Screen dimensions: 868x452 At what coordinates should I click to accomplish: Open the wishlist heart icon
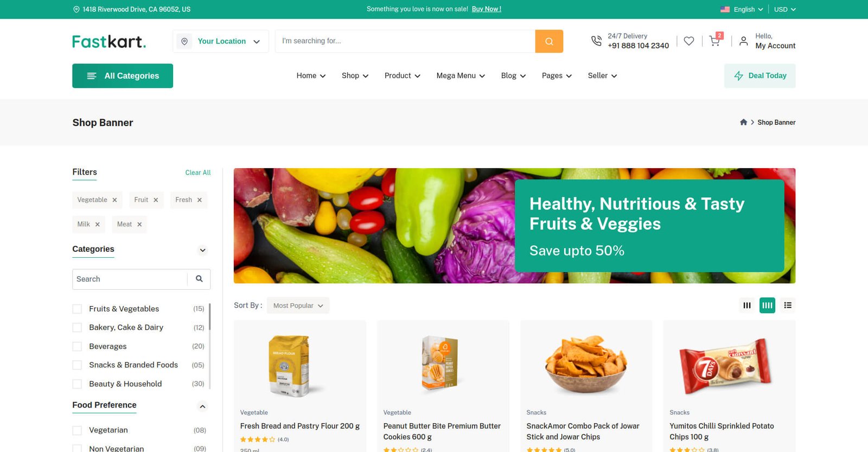point(689,41)
